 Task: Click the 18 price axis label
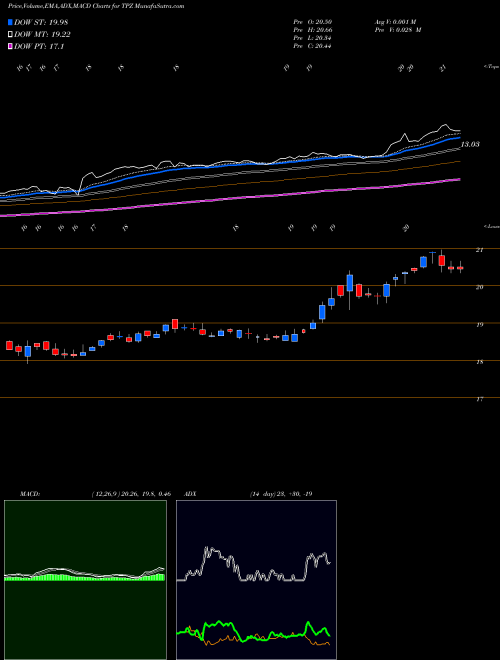pyautogui.click(x=479, y=362)
